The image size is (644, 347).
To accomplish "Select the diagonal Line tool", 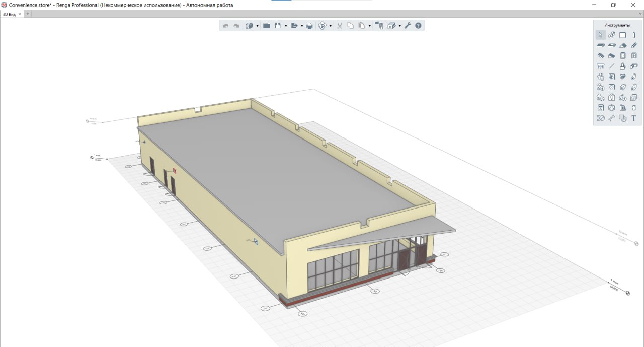I will pyautogui.click(x=611, y=66).
